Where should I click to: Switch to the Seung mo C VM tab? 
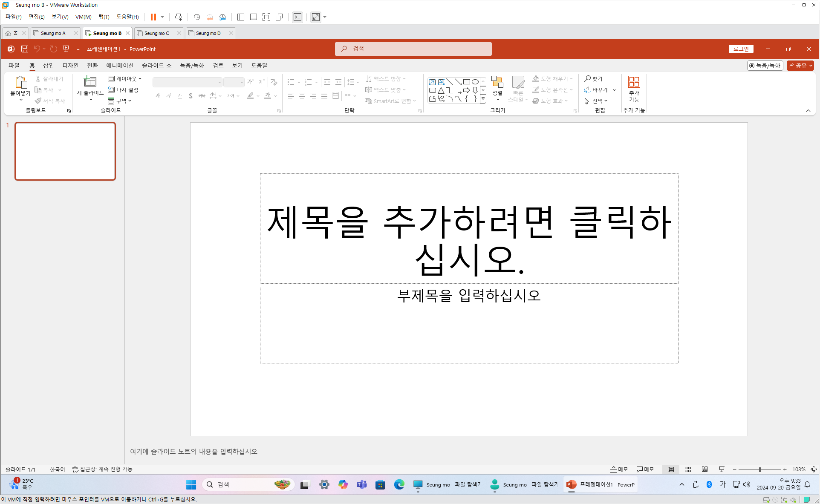156,33
